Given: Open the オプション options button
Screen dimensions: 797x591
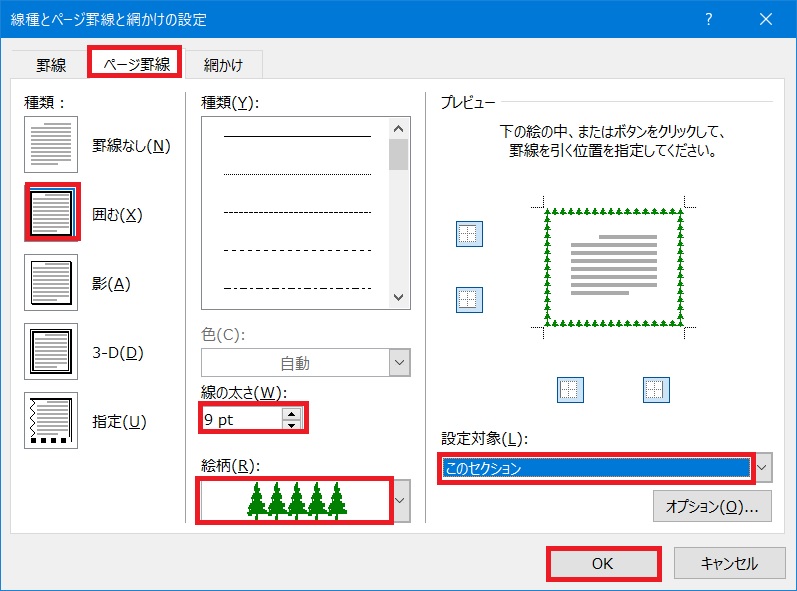Looking at the screenshot, I should [x=712, y=506].
